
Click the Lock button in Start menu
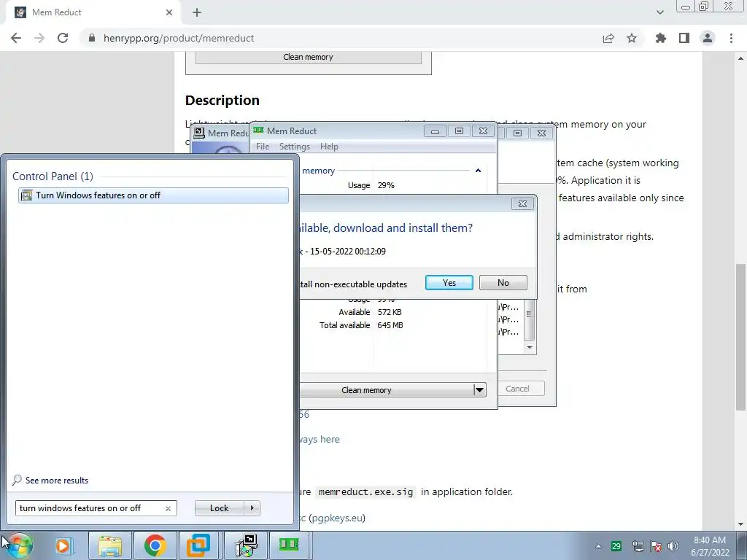coord(219,508)
